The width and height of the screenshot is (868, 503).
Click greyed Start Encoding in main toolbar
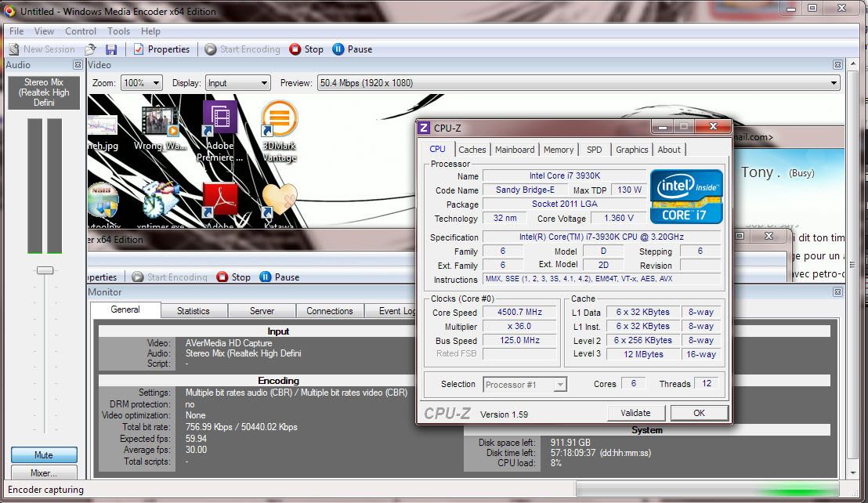[x=243, y=49]
